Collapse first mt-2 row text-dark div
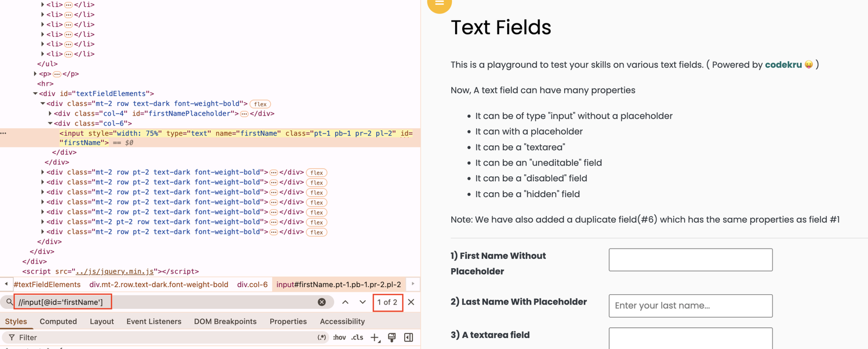 pos(43,104)
